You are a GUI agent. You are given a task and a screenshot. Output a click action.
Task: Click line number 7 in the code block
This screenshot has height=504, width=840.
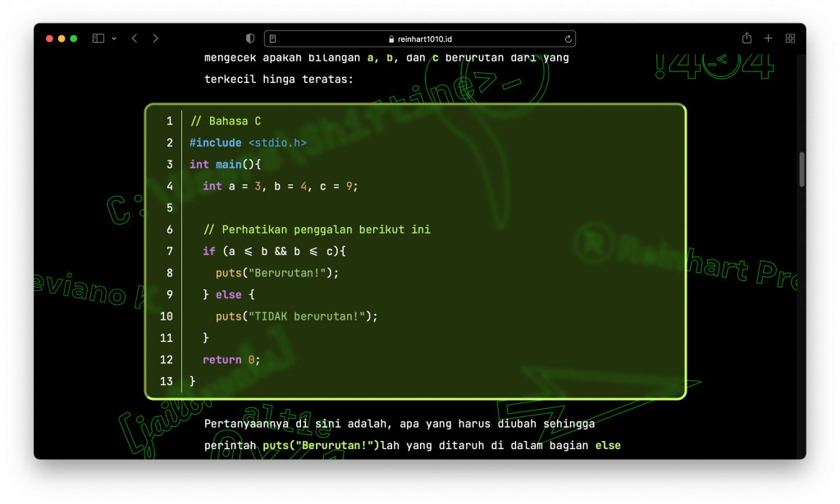tap(169, 251)
